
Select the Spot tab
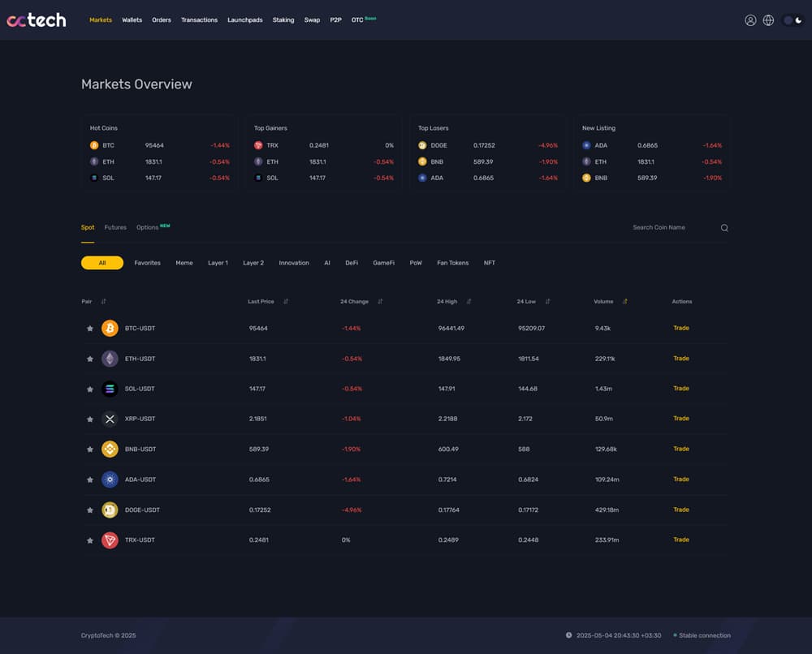(x=88, y=228)
